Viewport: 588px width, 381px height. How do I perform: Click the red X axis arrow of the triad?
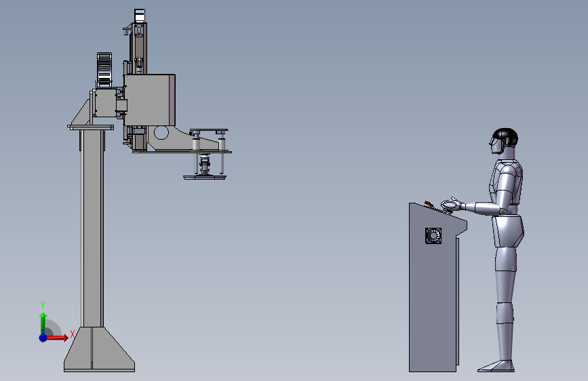click(x=57, y=338)
